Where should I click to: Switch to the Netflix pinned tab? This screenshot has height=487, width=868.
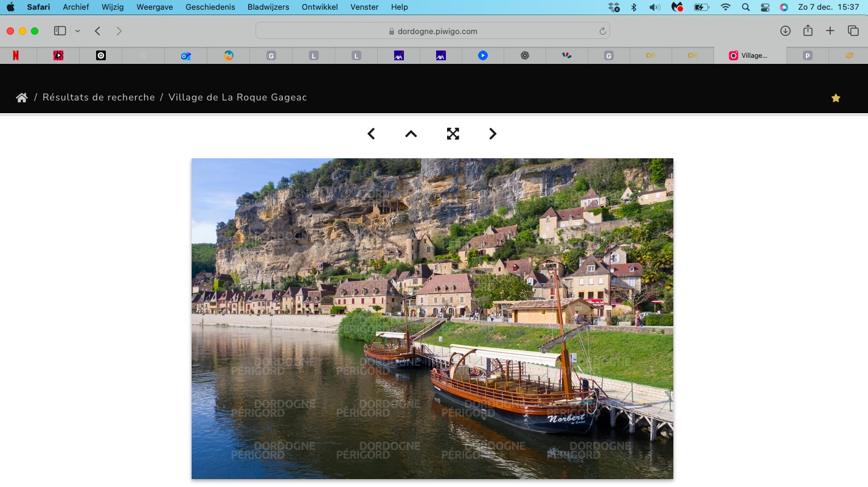[16, 55]
